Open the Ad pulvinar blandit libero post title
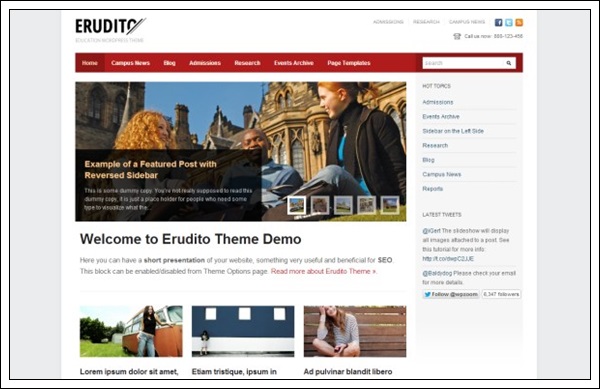 point(348,371)
